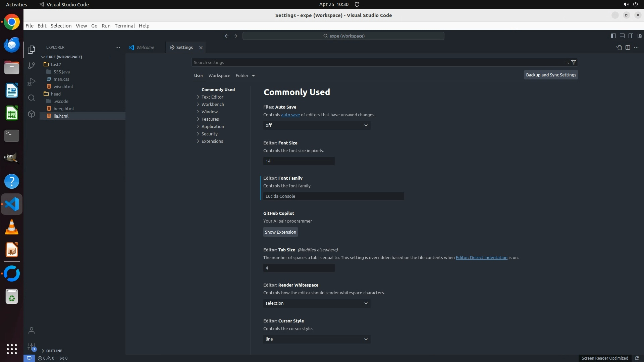Toggle the primary side bar layout icon
The width and height of the screenshot is (644, 362).
pos(613,36)
